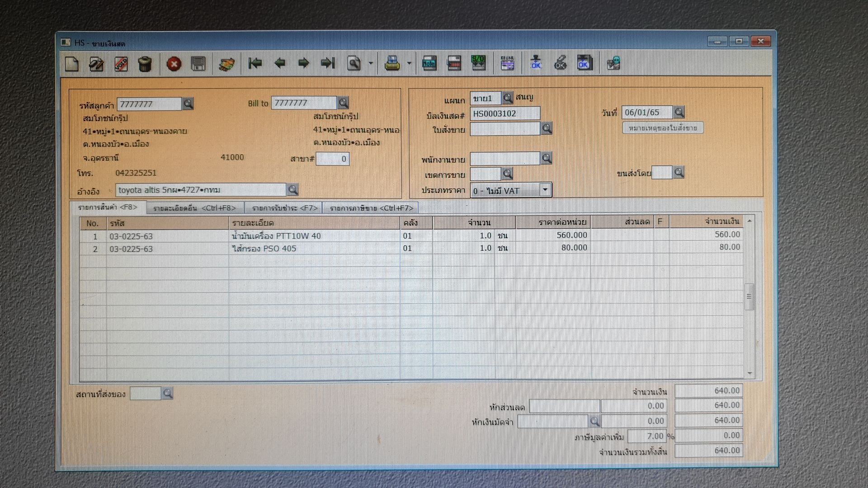The width and height of the screenshot is (868, 488).
Task: Click the Bill to field
Action: (304, 103)
